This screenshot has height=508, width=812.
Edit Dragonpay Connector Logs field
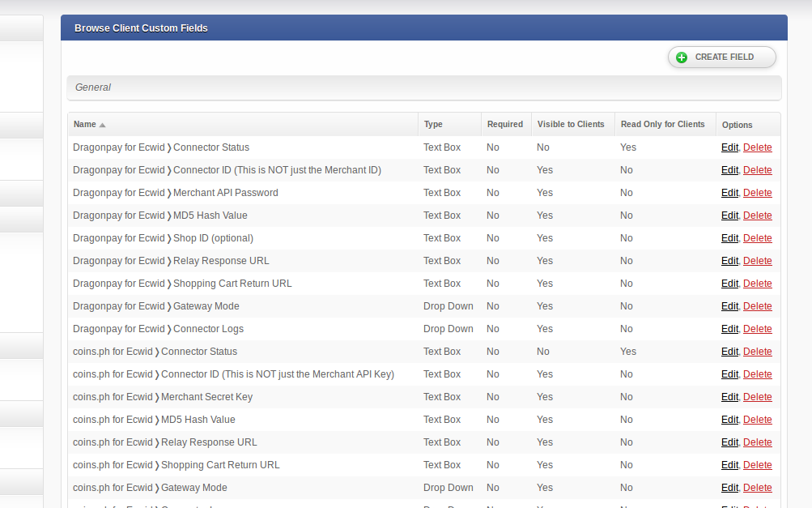tap(729, 329)
